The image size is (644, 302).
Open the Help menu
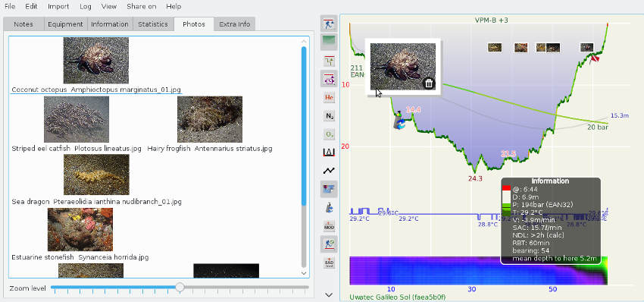(174, 7)
